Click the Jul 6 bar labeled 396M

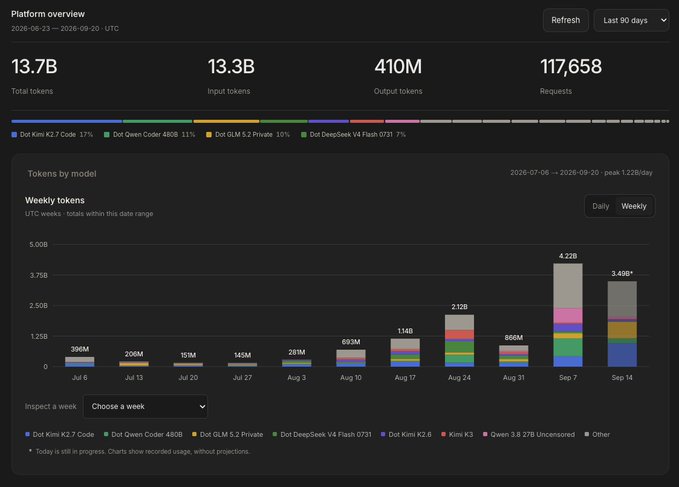(x=80, y=362)
